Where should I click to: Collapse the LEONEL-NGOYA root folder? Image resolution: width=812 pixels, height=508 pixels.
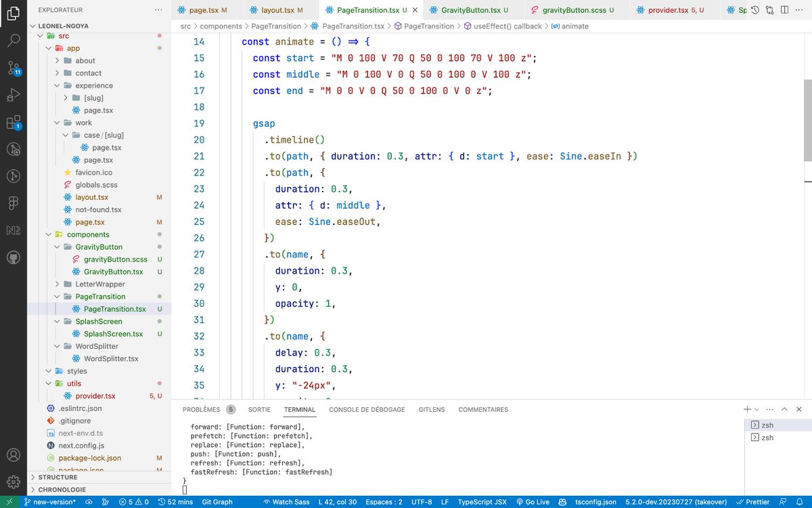99,24
